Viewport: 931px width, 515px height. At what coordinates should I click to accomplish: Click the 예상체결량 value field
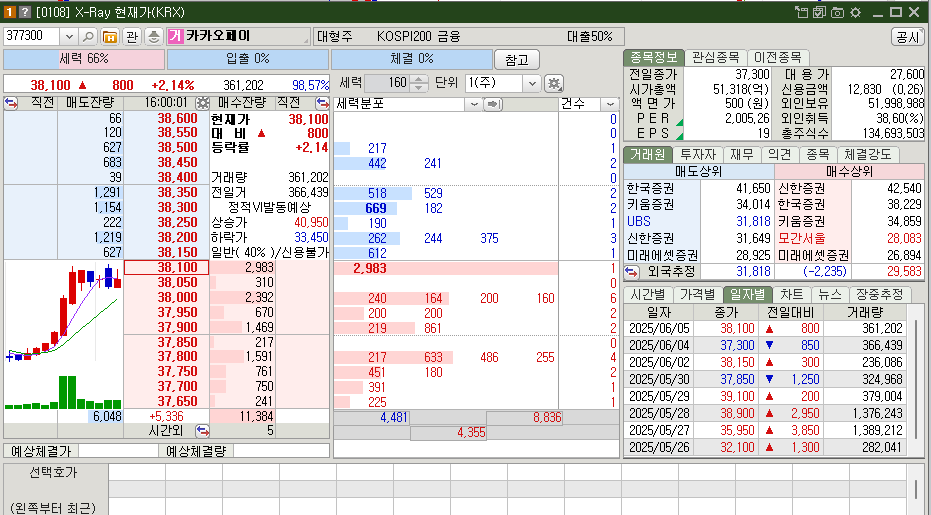tap(281, 451)
